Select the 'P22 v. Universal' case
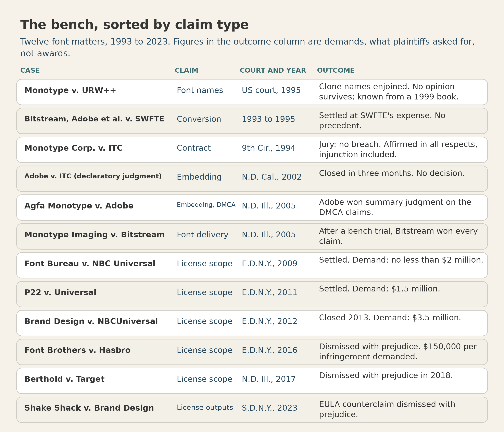 [60, 292]
